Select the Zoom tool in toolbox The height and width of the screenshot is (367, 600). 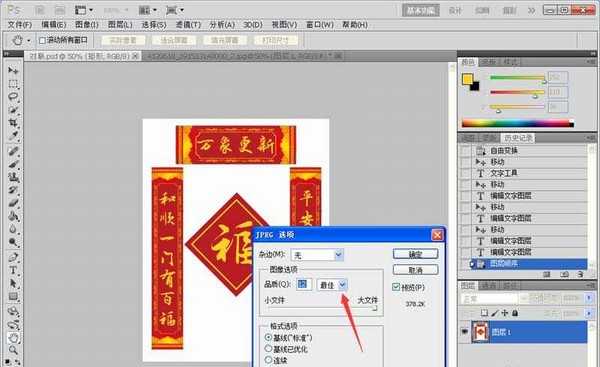pos(13,350)
